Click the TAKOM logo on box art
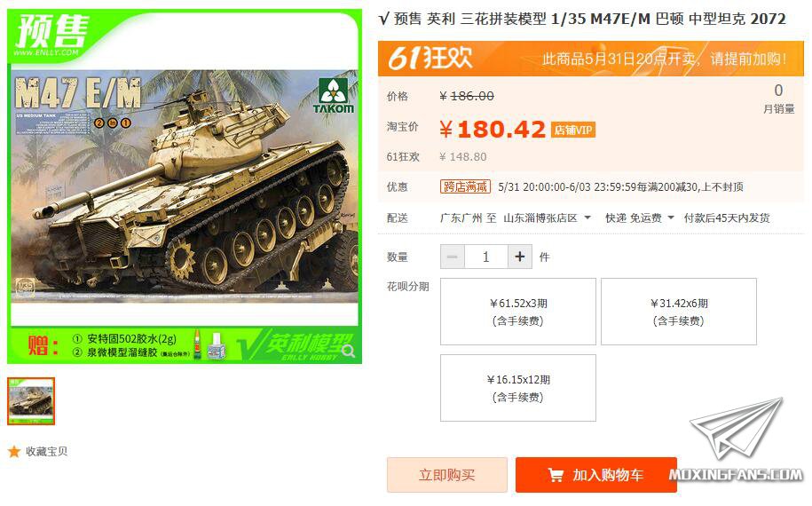The width and height of the screenshot is (812, 506). (x=334, y=97)
